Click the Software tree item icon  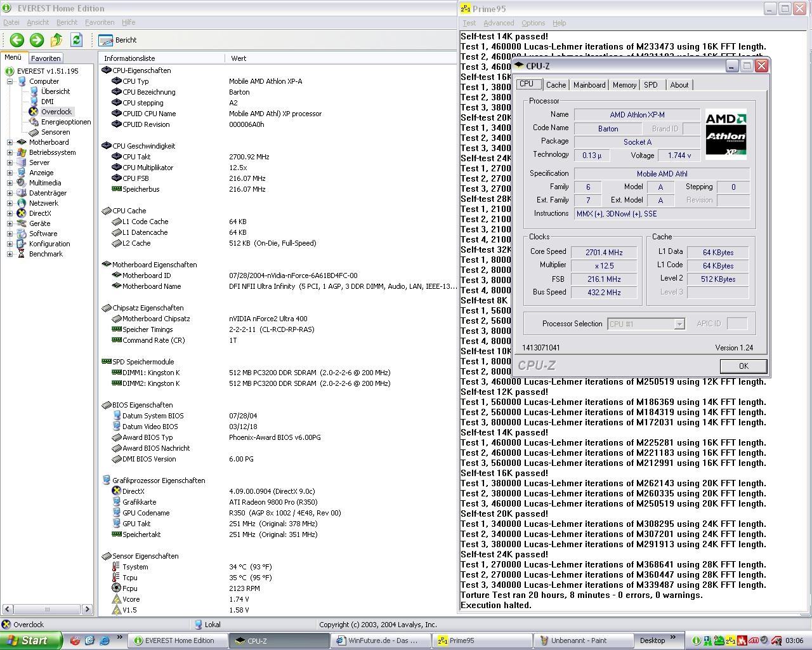pyautogui.click(x=22, y=234)
